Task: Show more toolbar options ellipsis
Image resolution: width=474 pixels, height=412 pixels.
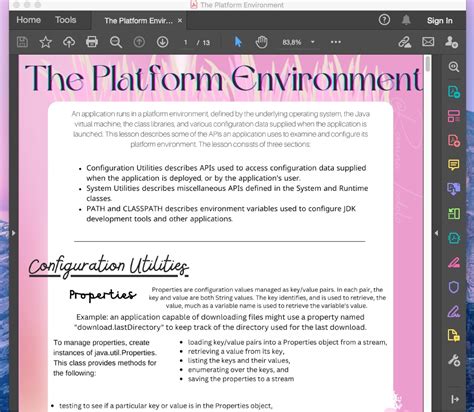Action: click(336, 42)
